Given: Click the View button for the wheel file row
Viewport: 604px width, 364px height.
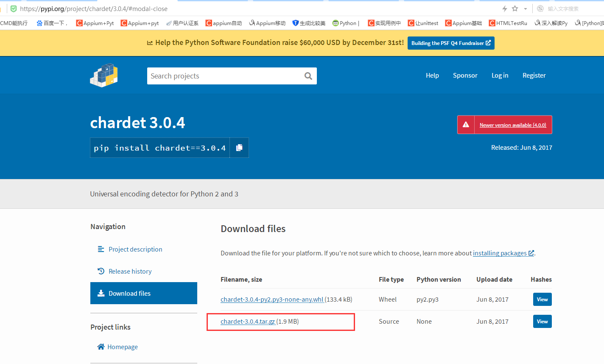Looking at the screenshot, I should pyautogui.click(x=542, y=299).
